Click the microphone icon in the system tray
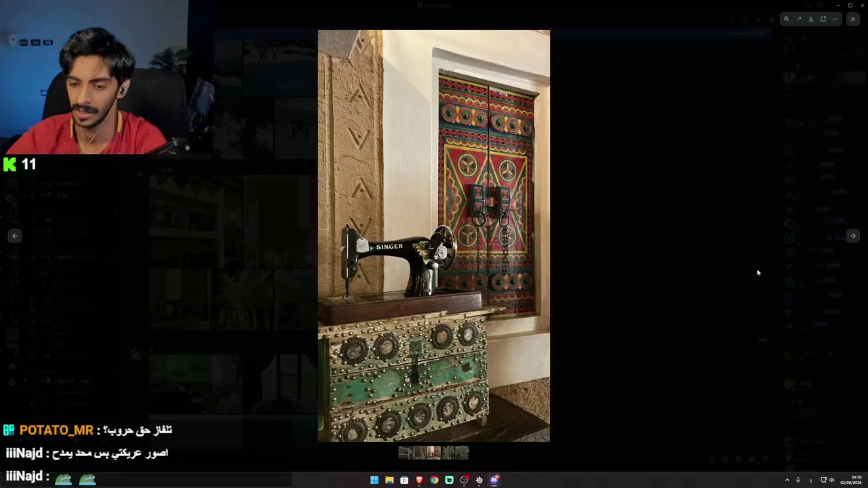 point(798,480)
